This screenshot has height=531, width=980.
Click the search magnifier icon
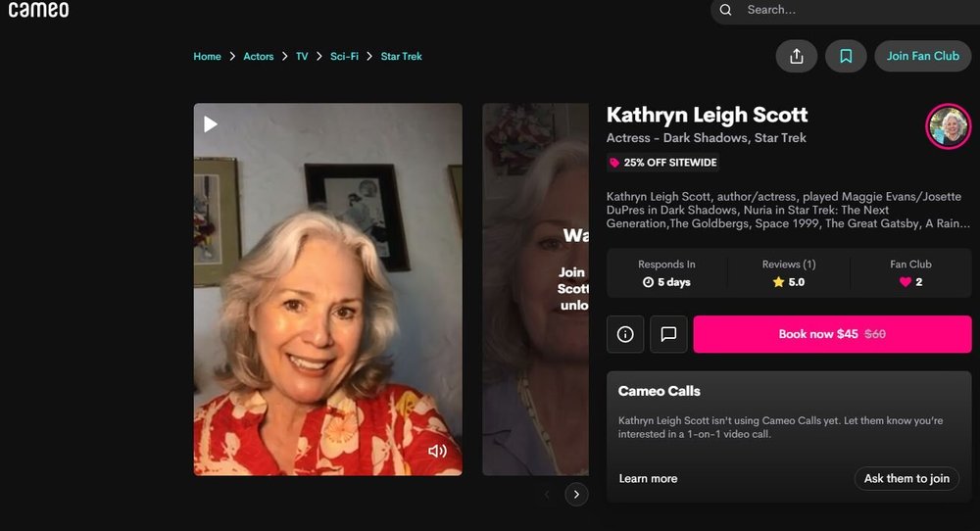point(725,10)
